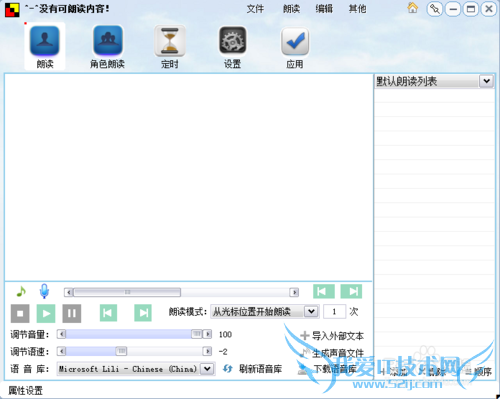Click 属性设置 in status bar
The height and width of the screenshot is (399, 500).
pos(26,390)
